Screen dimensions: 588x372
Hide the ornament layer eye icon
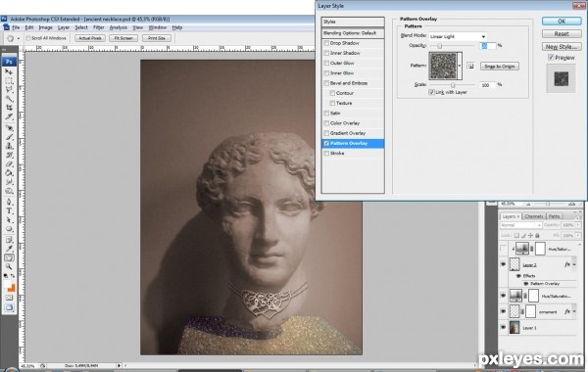[503, 311]
